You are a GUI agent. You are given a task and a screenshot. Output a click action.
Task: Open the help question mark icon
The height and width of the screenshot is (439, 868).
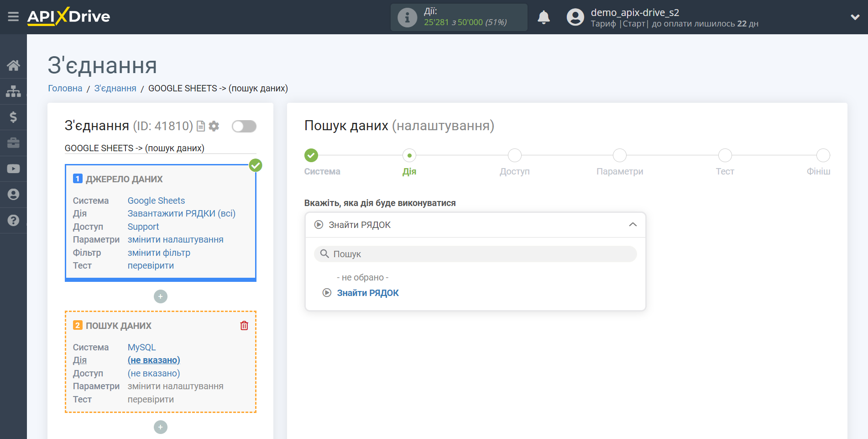coord(13,220)
